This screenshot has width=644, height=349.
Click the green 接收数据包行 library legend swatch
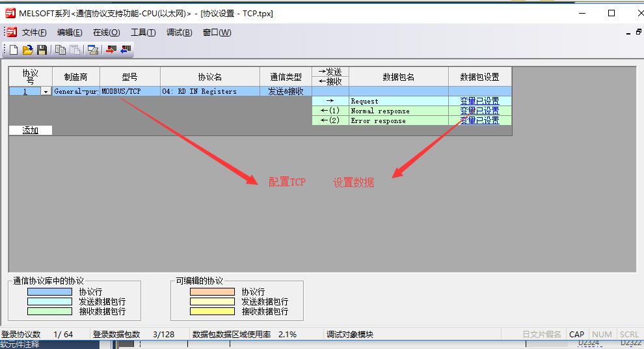pyautogui.click(x=49, y=311)
